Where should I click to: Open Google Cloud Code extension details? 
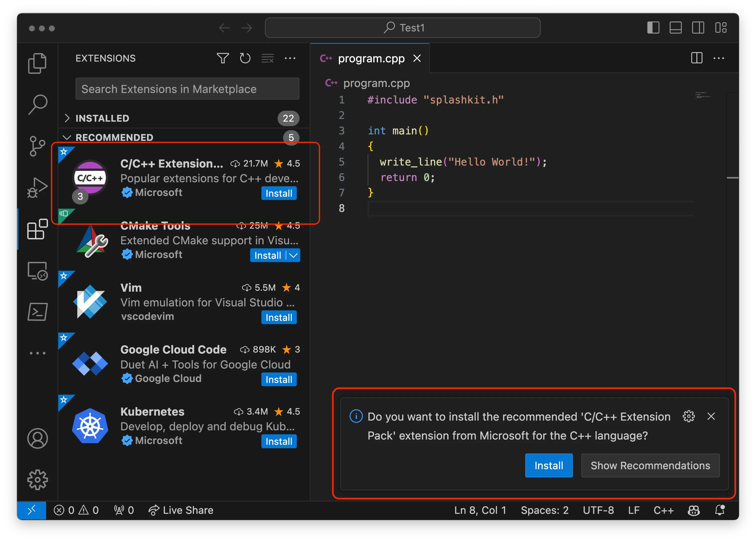[173, 350]
